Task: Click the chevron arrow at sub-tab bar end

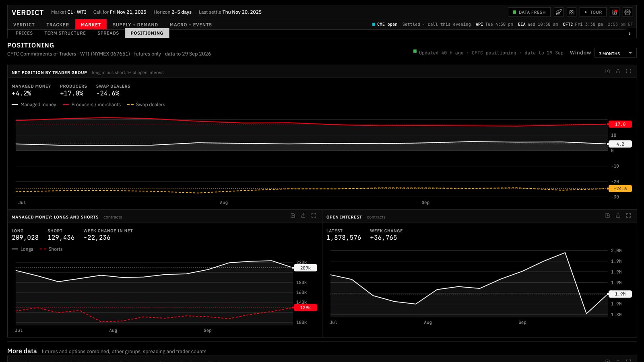Action: pos(630,34)
